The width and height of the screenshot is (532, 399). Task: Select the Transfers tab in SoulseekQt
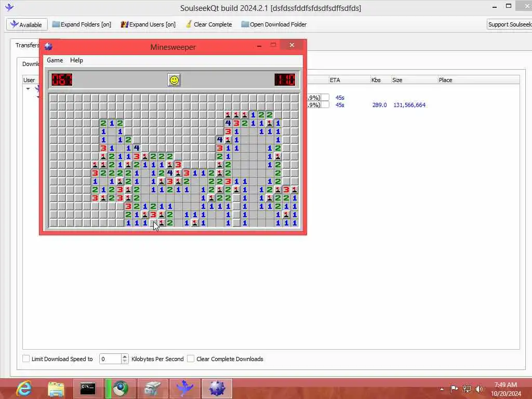[x=27, y=45]
